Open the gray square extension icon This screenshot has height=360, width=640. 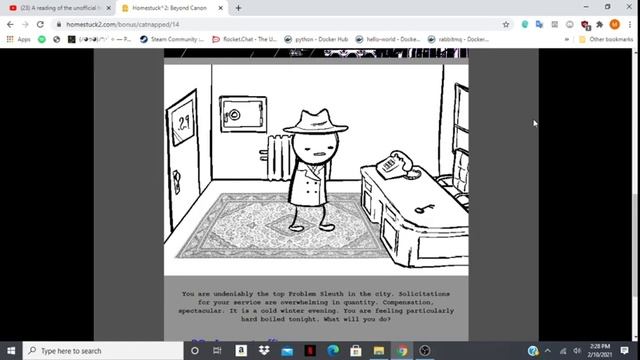(554, 24)
